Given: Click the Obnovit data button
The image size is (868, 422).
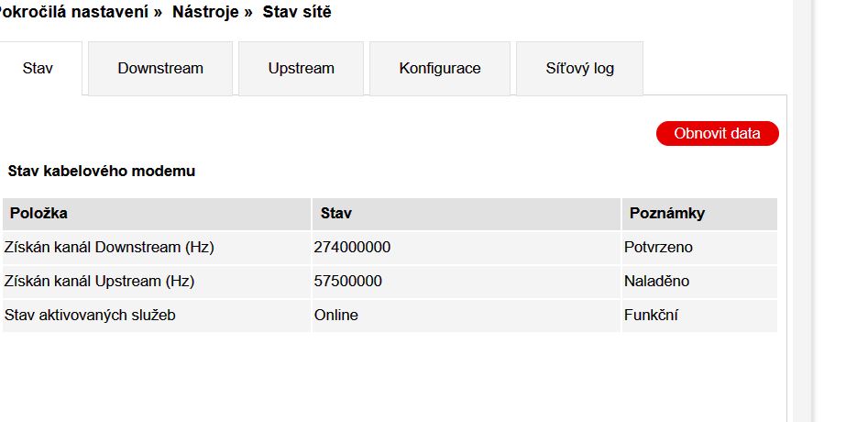Looking at the screenshot, I should pyautogui.click(x=718, y=133).
